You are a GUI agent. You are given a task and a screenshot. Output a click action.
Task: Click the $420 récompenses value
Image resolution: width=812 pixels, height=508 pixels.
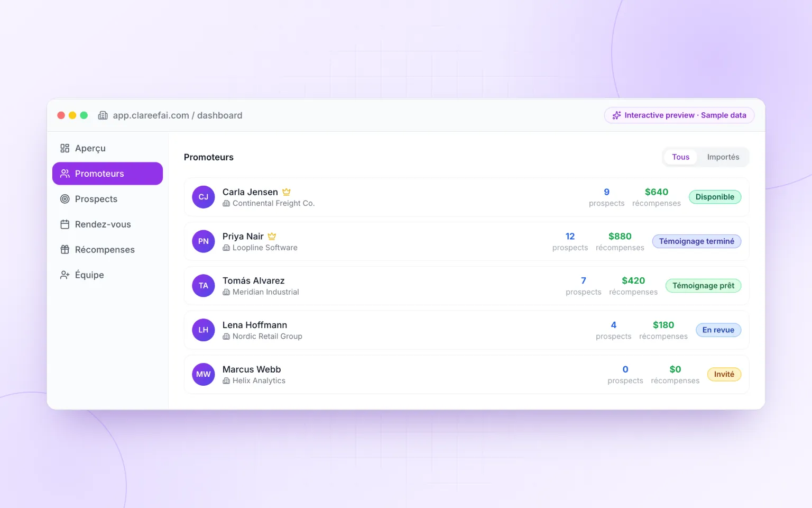pyautogui.click(x=633, y=280)
